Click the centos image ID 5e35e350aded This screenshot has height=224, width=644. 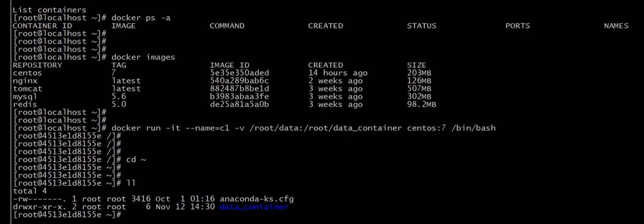coord(239,73)
